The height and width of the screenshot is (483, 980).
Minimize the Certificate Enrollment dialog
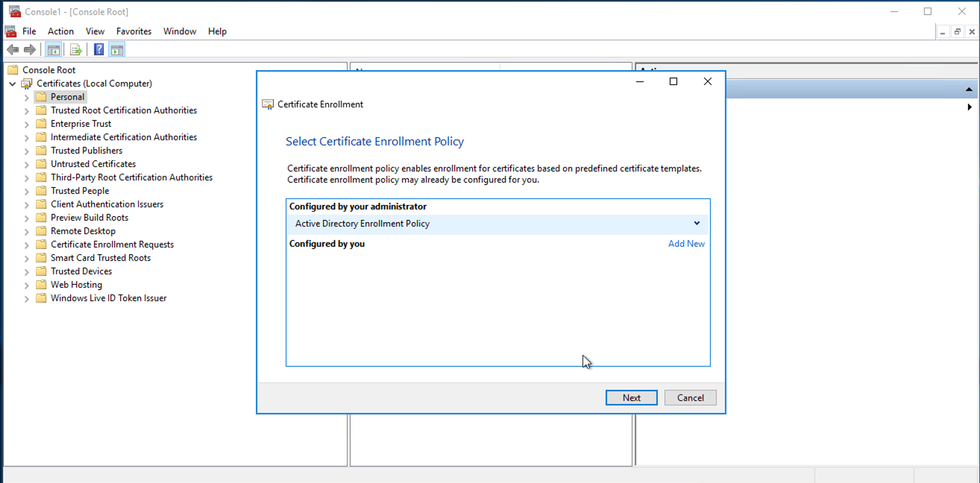click(640, 81)
